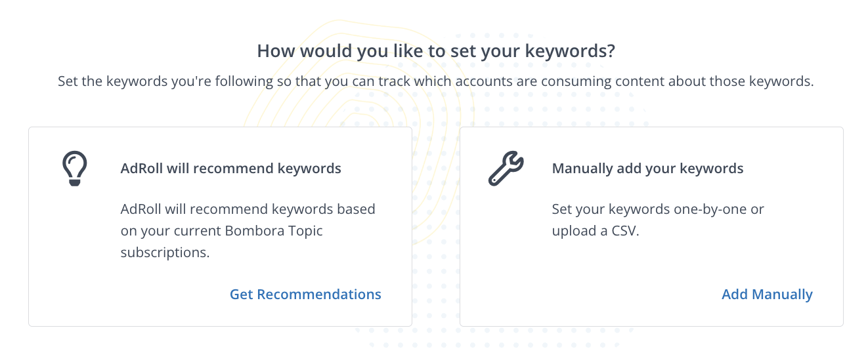The width and height of the screenshot is (868, 349).
Task: Click the word 'keywords?' in the main heading
Action: [574, 51]
